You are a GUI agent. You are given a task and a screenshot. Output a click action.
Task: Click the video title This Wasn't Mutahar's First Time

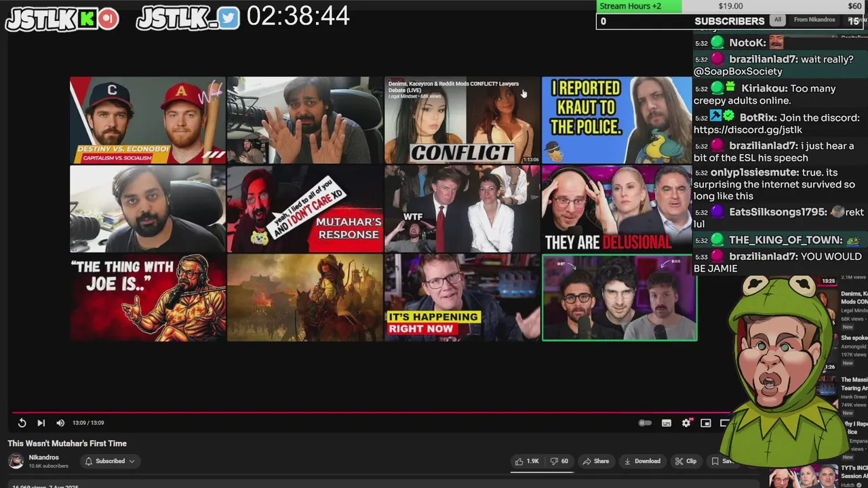click(67, 443)
